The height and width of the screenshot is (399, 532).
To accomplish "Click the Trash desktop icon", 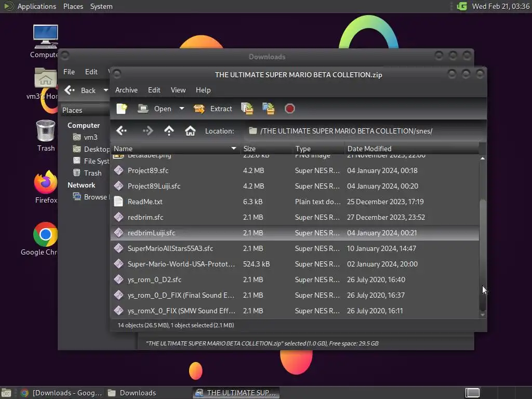I will pyautogui.click(x=46, y=130).
